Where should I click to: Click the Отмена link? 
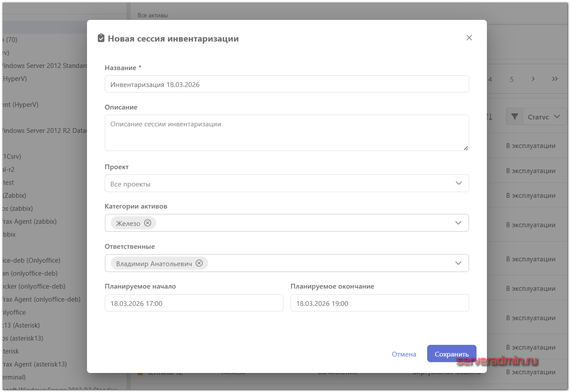[404, 354]
